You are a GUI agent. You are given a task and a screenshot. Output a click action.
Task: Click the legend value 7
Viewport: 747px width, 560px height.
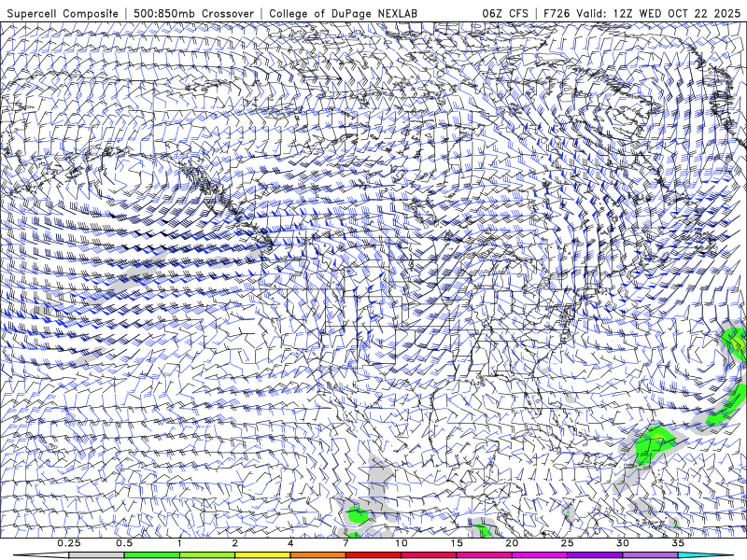click(x=345, y=543)
